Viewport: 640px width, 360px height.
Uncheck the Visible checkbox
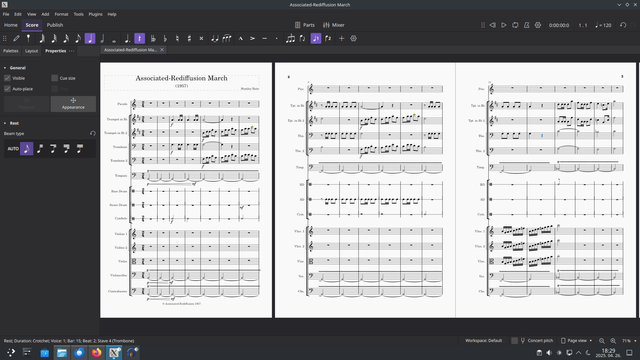tap(7, 78)
